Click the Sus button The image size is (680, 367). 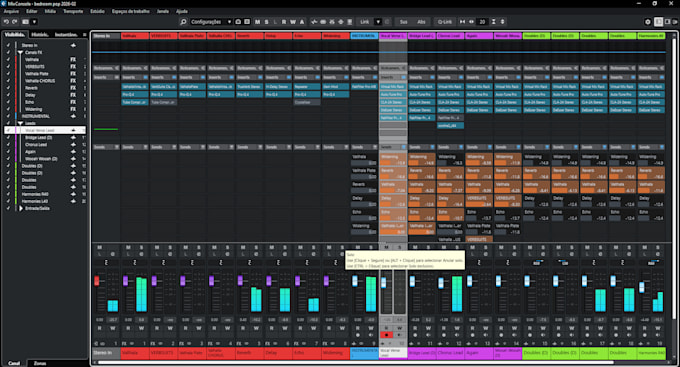(x=403, y=22)
